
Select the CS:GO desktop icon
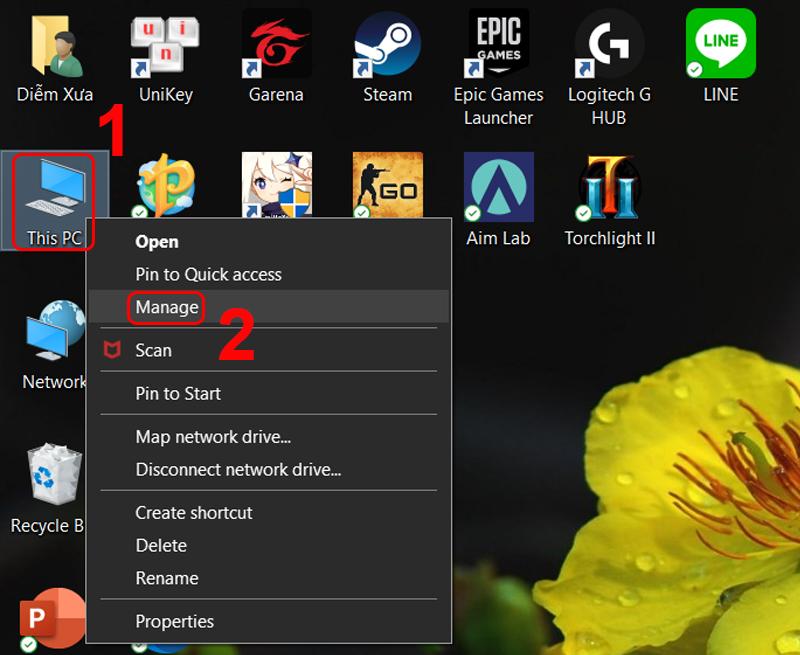[x=388, y=185]
